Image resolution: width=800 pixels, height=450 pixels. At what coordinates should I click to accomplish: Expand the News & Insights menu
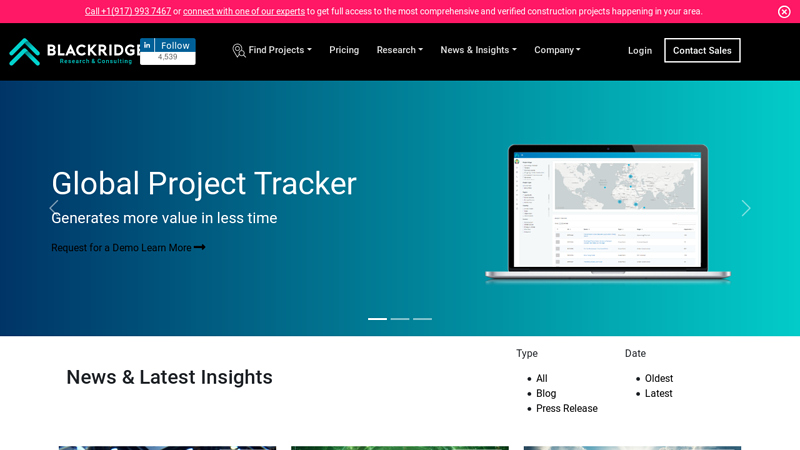(478, 50)
